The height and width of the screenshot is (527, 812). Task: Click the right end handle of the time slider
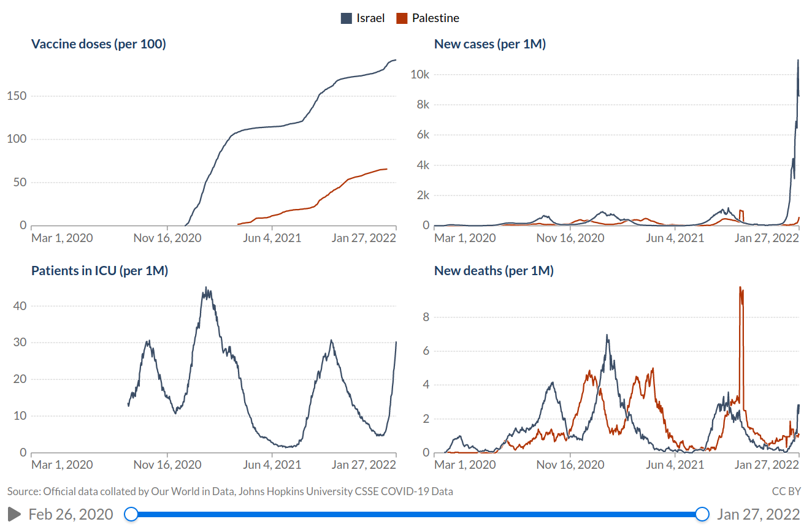coord(702,514)
